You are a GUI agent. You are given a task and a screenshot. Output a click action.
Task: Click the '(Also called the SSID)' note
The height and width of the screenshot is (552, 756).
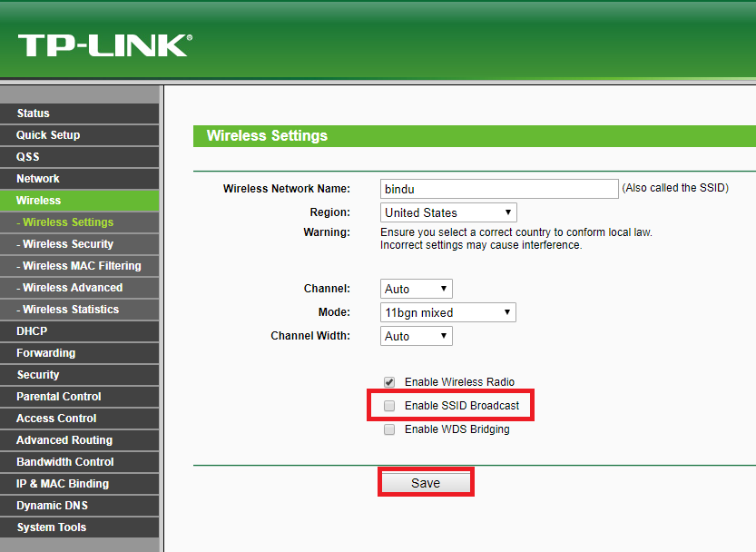click(675, 188)
